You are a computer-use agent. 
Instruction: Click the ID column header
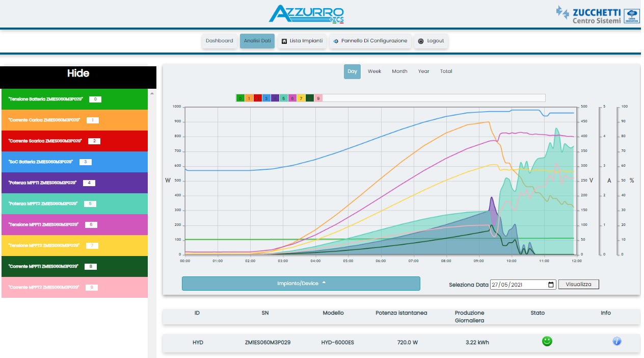point(197,313)
